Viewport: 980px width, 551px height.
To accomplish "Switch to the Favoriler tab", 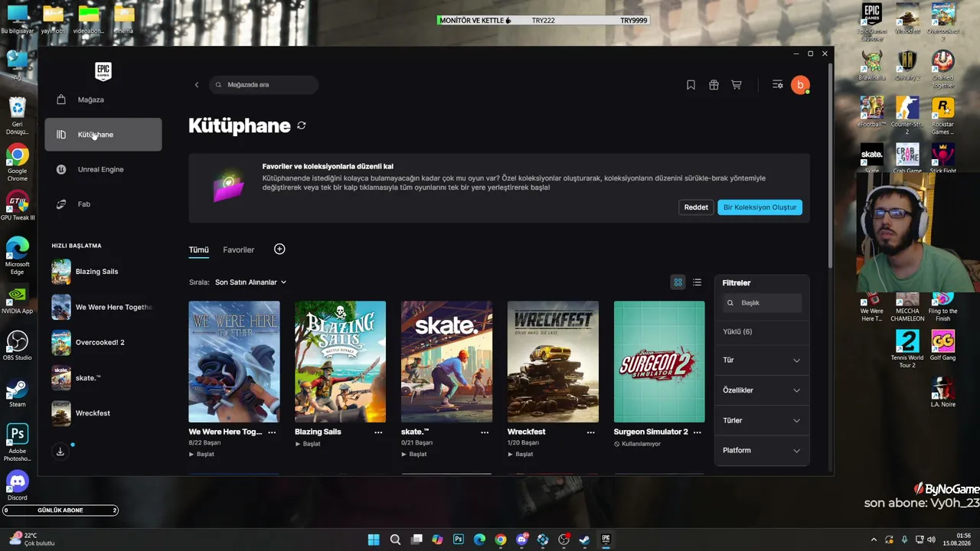I will 239,249.
